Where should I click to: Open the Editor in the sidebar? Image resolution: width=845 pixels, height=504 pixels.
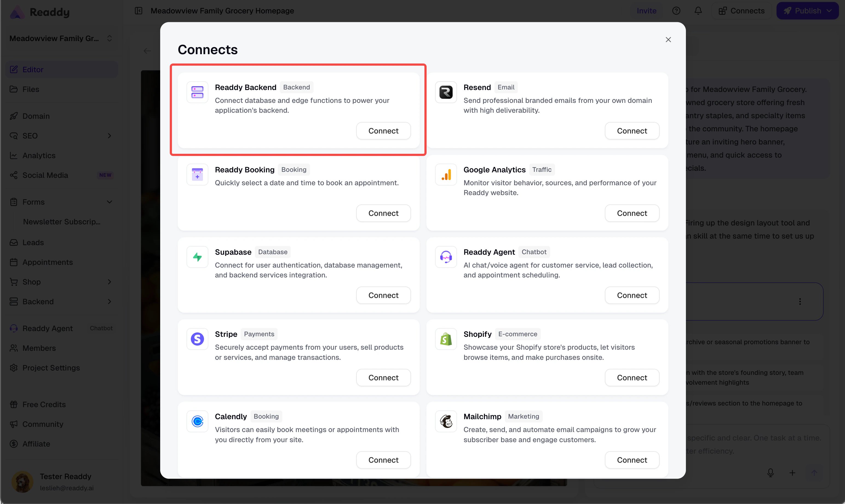click(x=62, y=69)
